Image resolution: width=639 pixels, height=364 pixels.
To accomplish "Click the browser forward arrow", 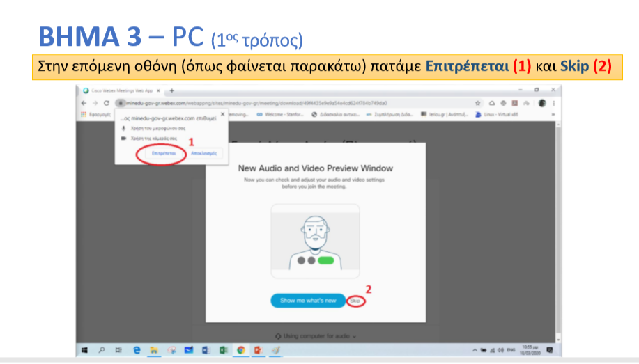I will click(x=95, y=103).
